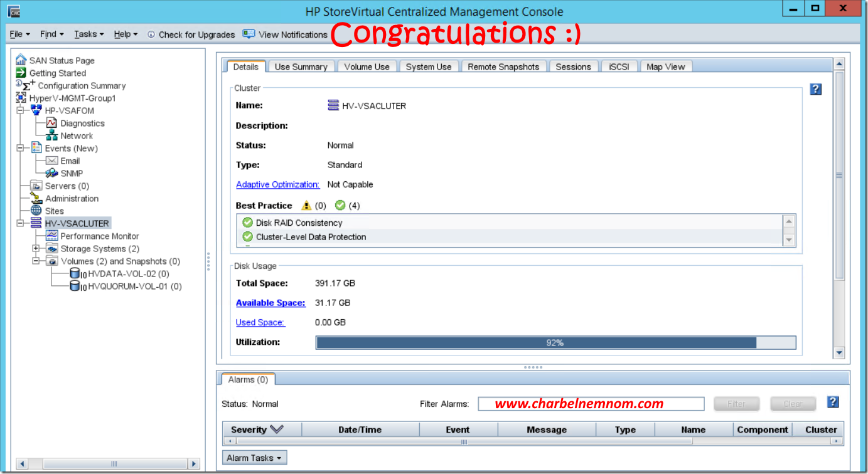Screen dimensions: 868x474
Task: Select the Volumes and Snapshots icon
Action: 51,261
